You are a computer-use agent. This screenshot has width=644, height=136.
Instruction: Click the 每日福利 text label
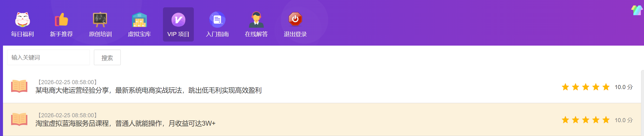(22, 34)
